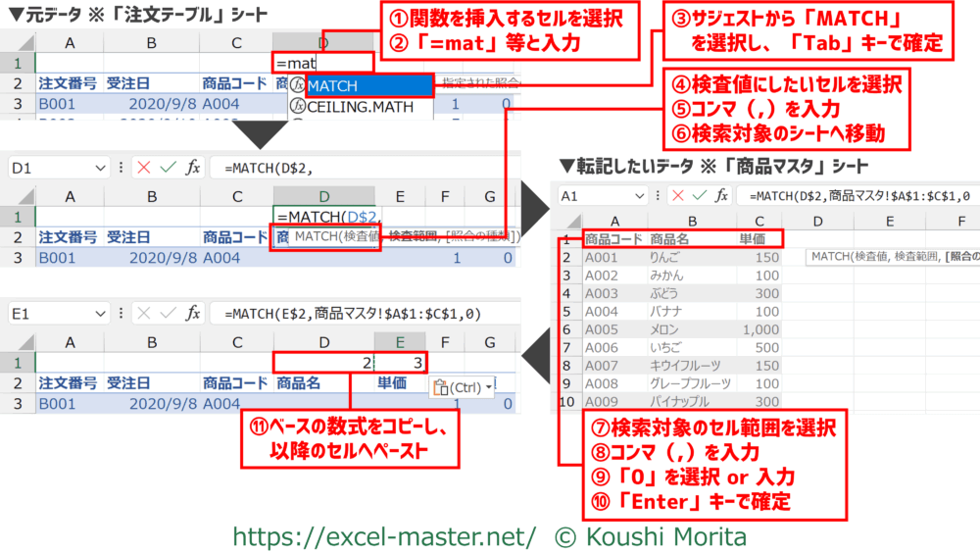980x552 pixels.
Task: Open the Paste Options (Ctrl) button
Action: pyautogui.click(x=462, y=386)
